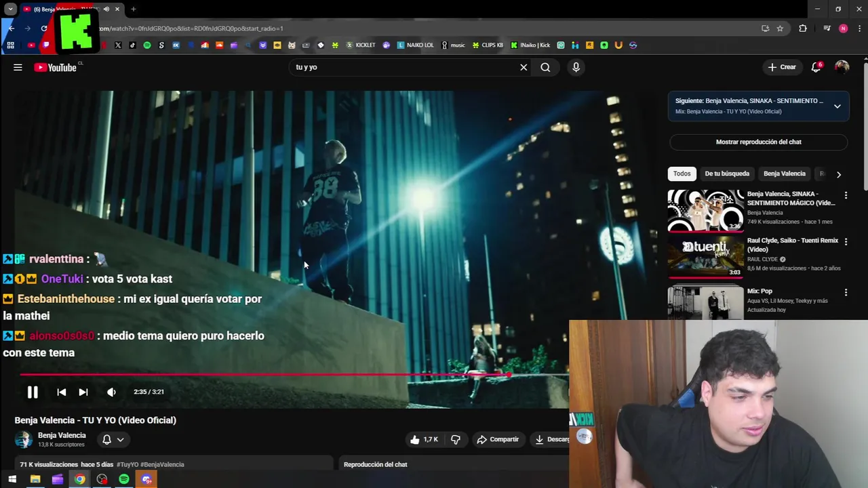Dislike the video
The height and width of the screenshot is (488, 868).
click(x=456, y=439)
